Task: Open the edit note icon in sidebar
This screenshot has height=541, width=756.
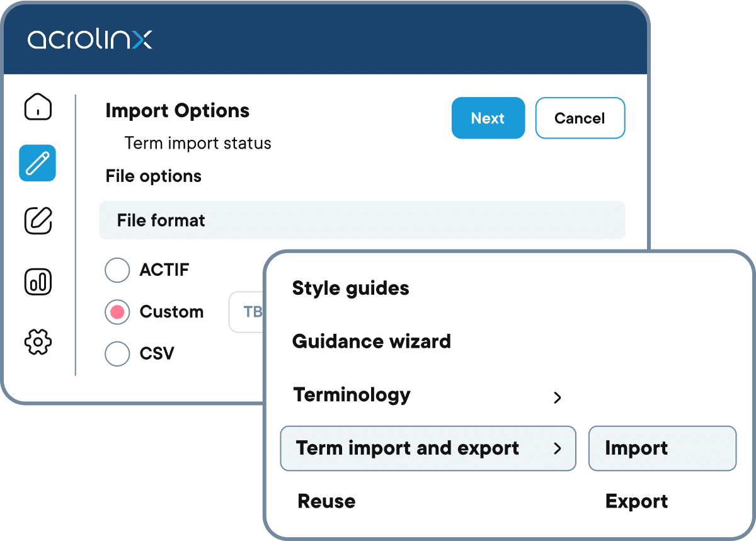Action: pyautogui.click(x=38, y=221)
